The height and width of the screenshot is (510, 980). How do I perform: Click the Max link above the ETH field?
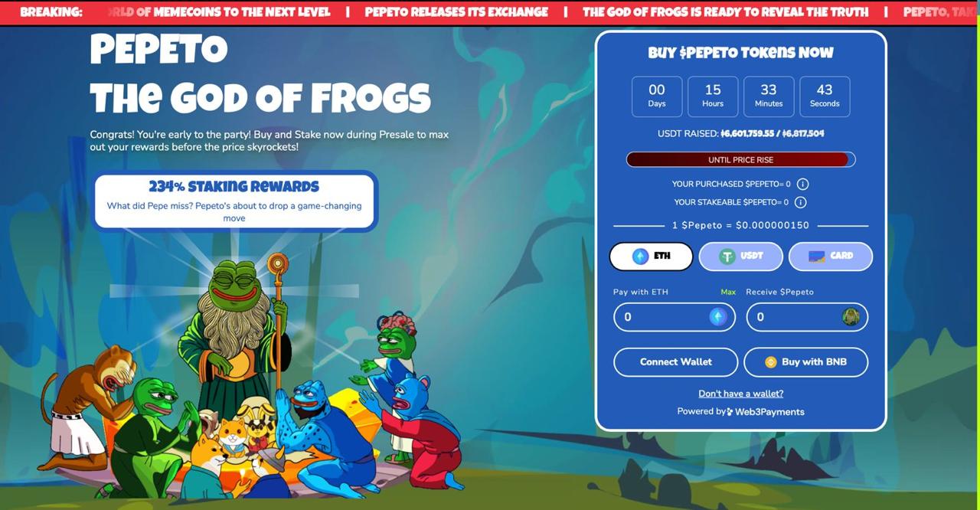coord(728,292)
